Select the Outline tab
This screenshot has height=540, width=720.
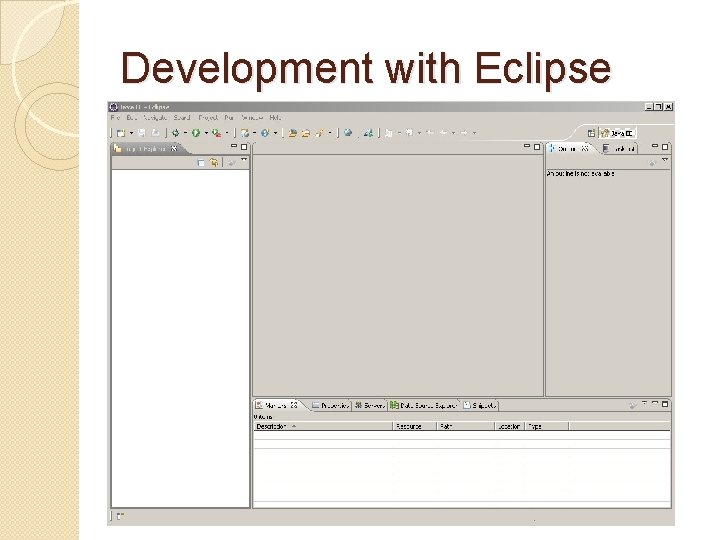tap(568, 148)
